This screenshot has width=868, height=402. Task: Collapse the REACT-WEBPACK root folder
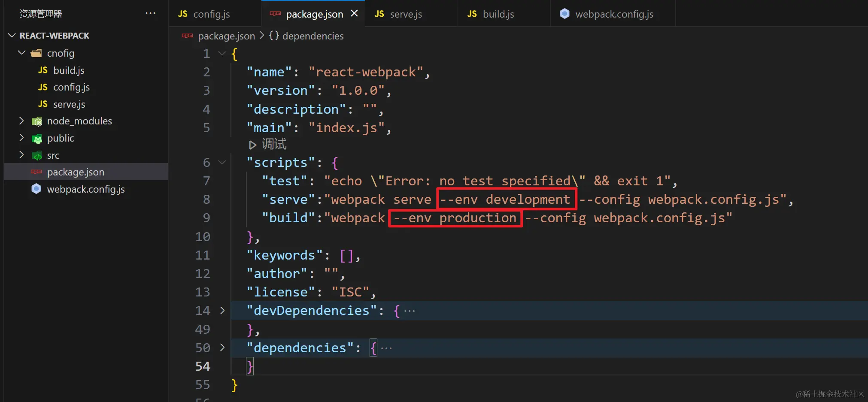(x=12, y=35)
